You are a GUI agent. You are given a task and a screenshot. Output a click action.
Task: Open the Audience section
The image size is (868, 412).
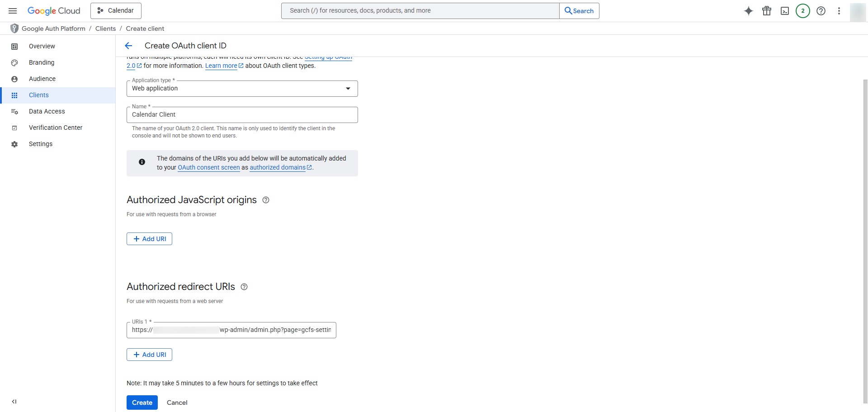pos(42,79)
